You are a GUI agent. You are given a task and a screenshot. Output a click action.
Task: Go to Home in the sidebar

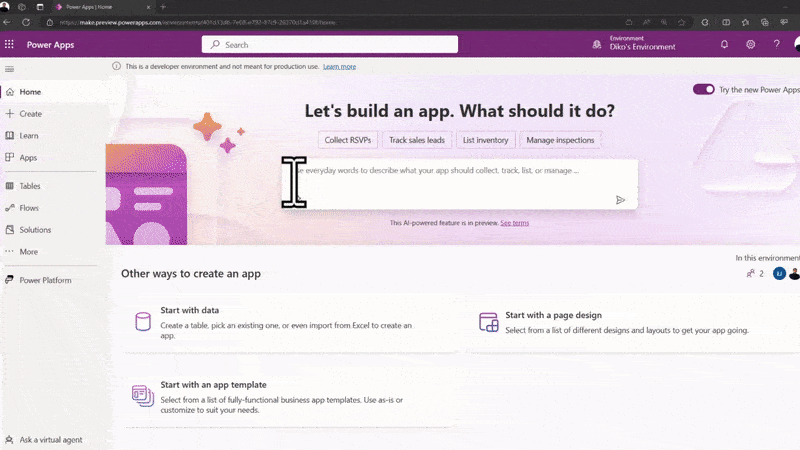pyautogui.click(x=51, y=92)
